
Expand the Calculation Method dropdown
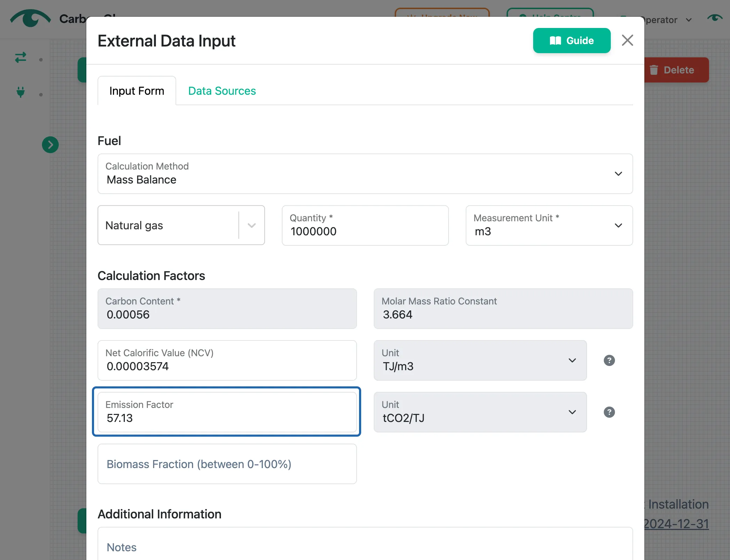(x=365, y=174)
